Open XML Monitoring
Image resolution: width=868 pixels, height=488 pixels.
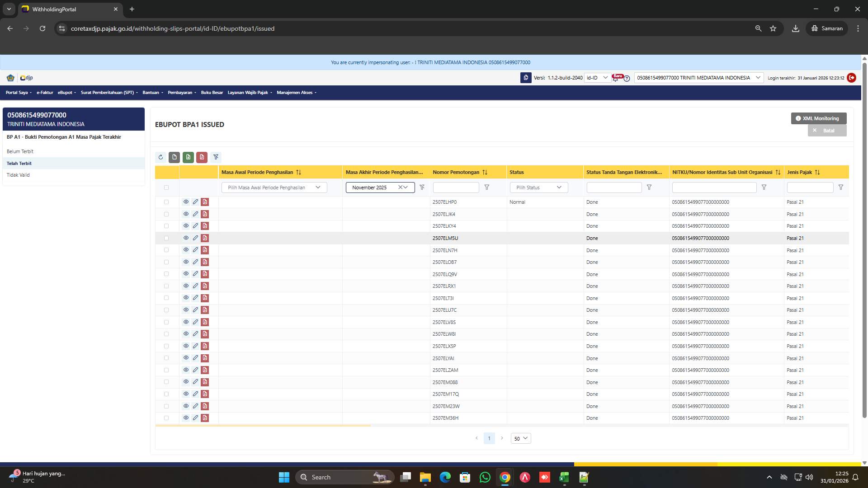click(x=818, y=118)
